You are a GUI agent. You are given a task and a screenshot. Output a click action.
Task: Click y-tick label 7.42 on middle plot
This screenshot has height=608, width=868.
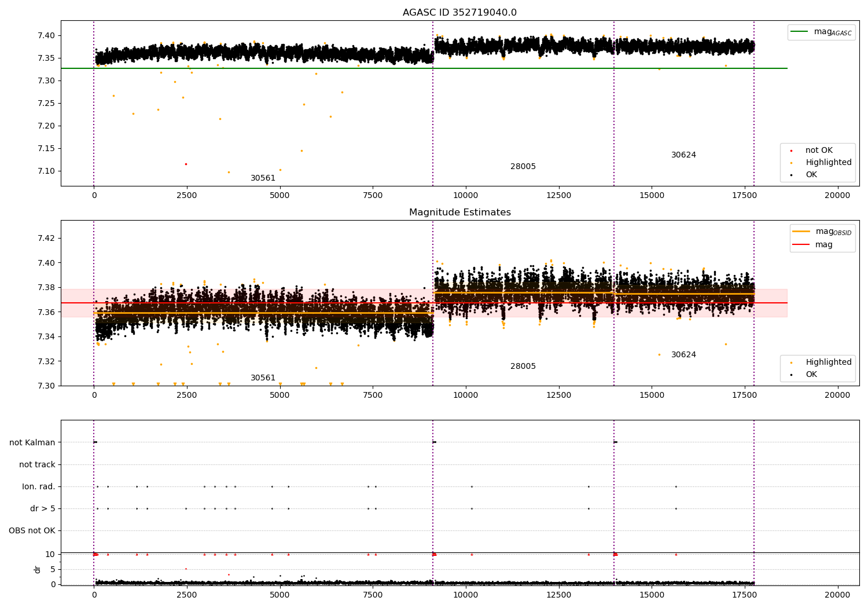pyautogui.click(x=46, y=238)
